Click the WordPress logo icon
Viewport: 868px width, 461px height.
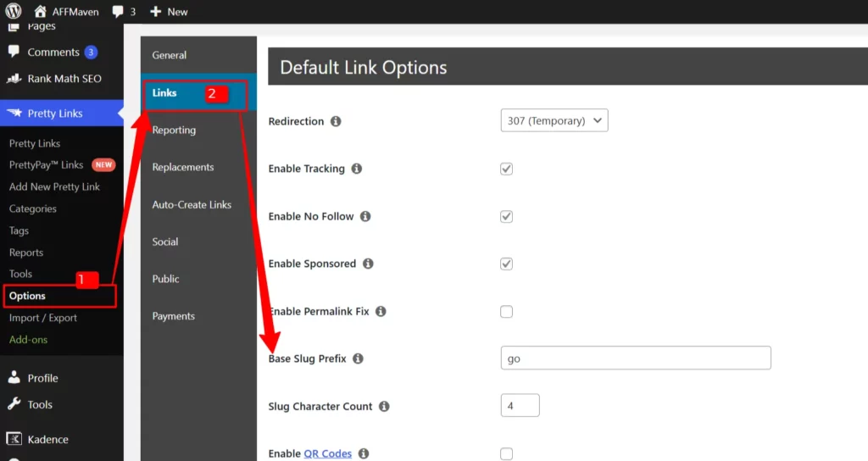pyautogui.click(x=14, y=12)
